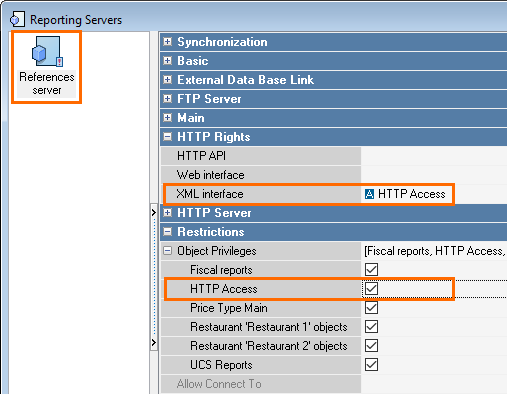This screenshot has width=507, height=394.
Task: Toggle the HTTP Access privilege checkbox
Action: pos(371,289)
